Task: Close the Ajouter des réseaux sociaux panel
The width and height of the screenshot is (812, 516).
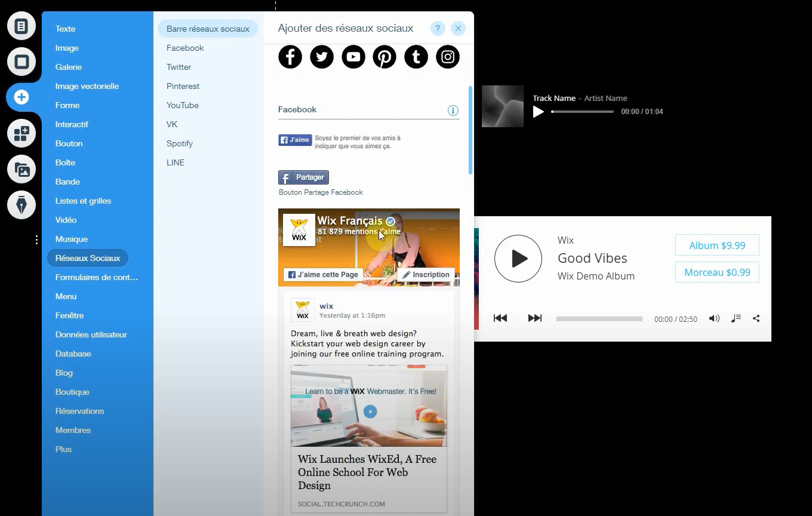Action: 458,28
